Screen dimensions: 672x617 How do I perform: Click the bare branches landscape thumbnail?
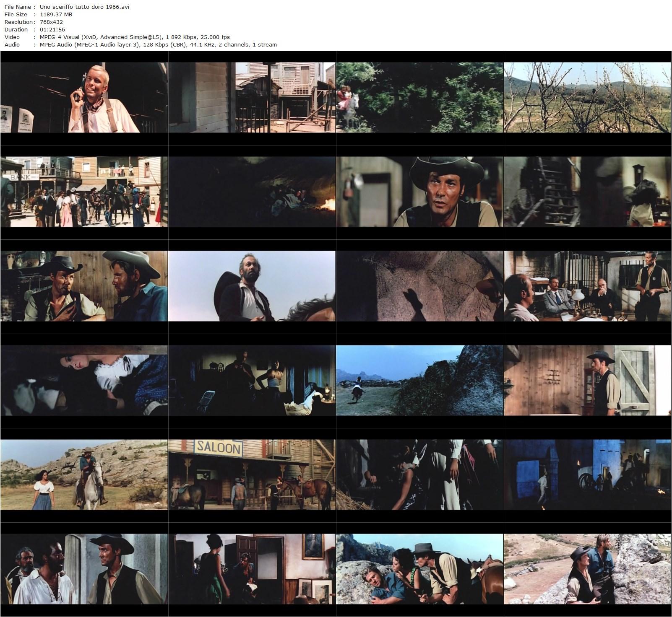click(587, 97)
